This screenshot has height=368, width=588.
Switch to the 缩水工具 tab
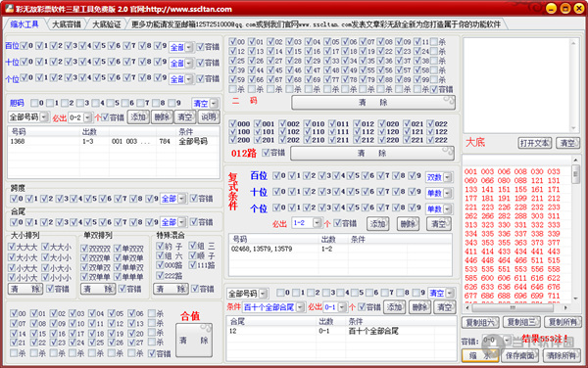tap(24, 24)
